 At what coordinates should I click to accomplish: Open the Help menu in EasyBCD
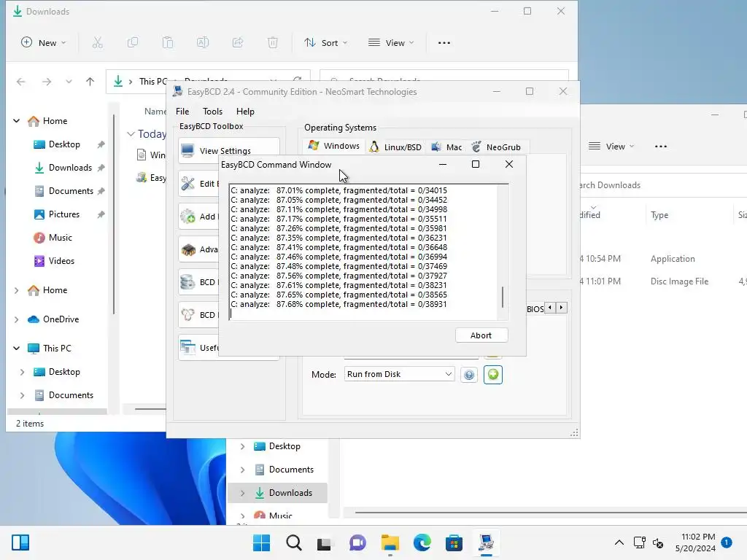(x=245, y=112)
